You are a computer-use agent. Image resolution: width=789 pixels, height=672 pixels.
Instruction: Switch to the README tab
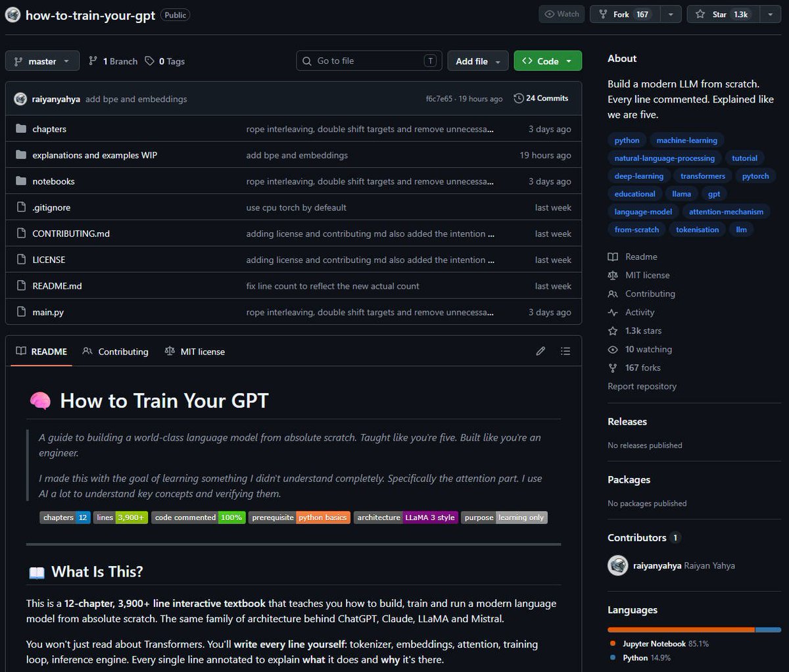coord(41,352)
